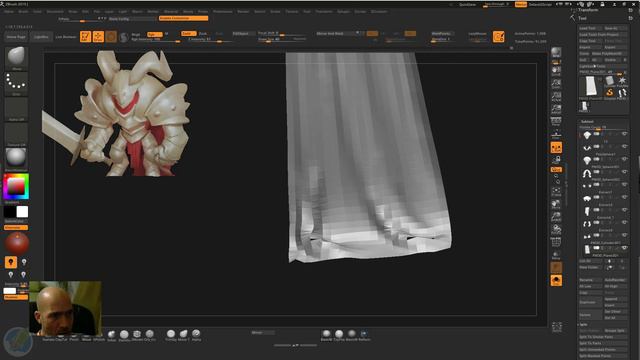Collapse the Split section header
Image resolution: width=640 pixels, height=360 pixels.
tap(583, 324)
